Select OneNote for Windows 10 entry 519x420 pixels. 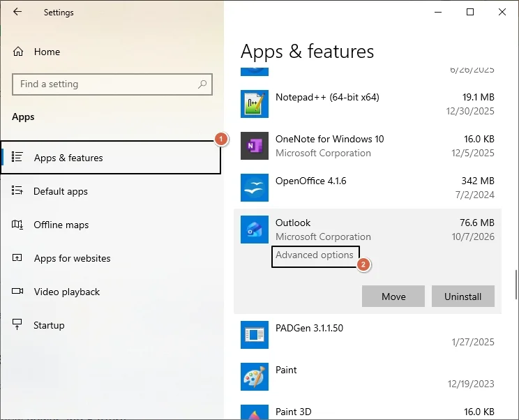(x=330, y=139)
